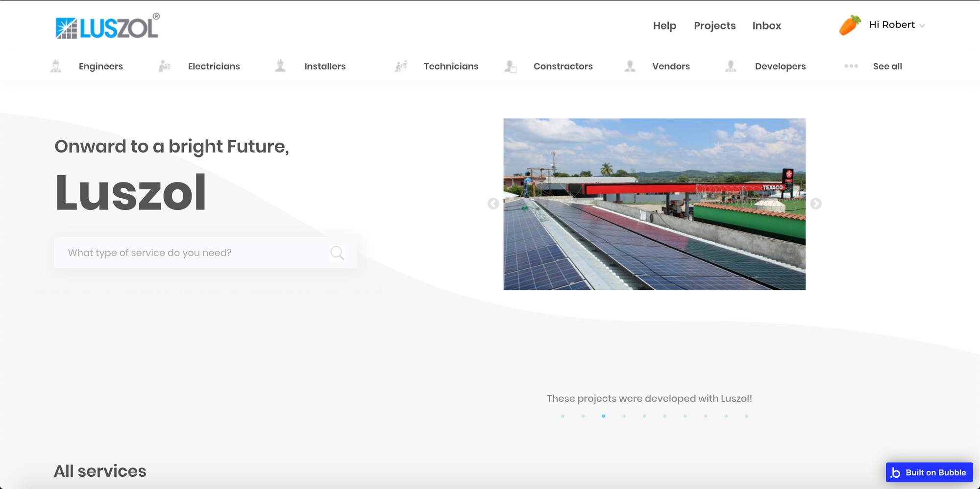980x489 pixels.
Task: Click the carrot profile avatar
Action: pyautogui.click(x=850, y=25)
